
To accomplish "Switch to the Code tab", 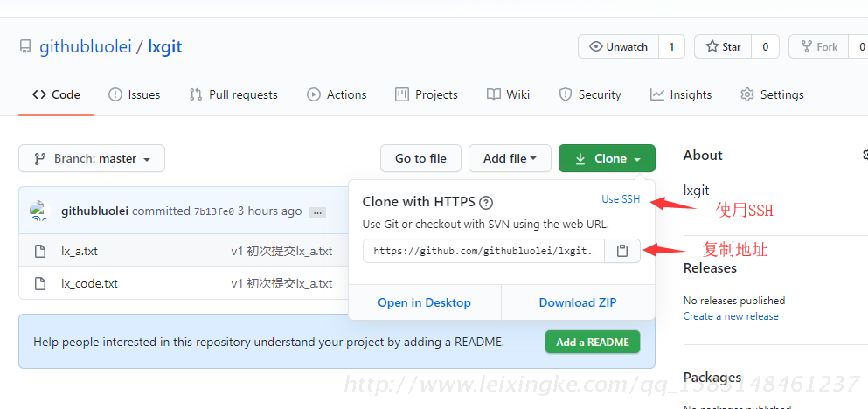I will point(56,94).
